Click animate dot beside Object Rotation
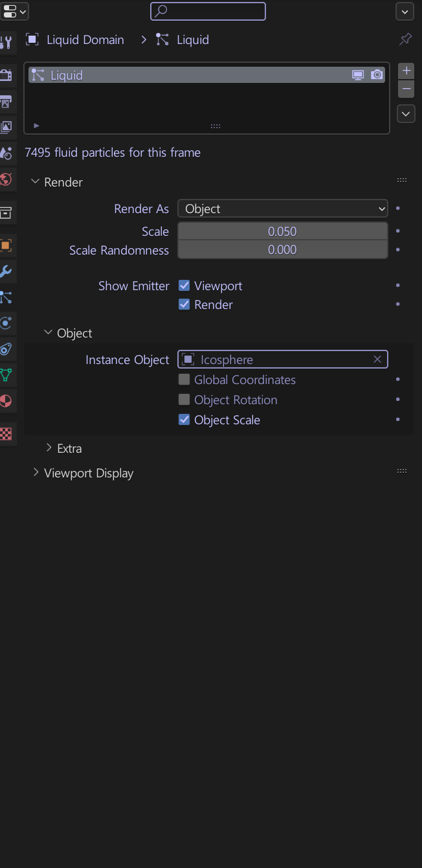This screenshot has width=422, height=868. 397,400
